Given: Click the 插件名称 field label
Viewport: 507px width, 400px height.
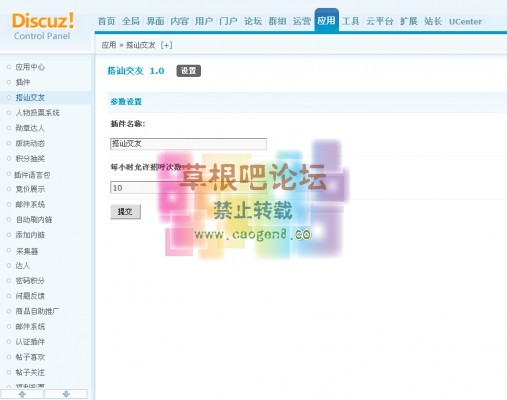Looking at the screenshot, I should coord(128,124).
